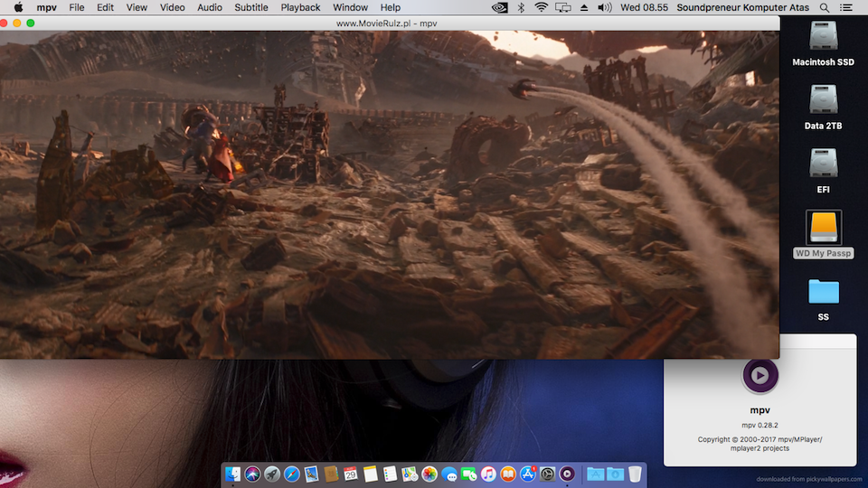Launch Siri from the Dock
The height and width of the screenshot is (488, 868).
(x=252, y=474)
